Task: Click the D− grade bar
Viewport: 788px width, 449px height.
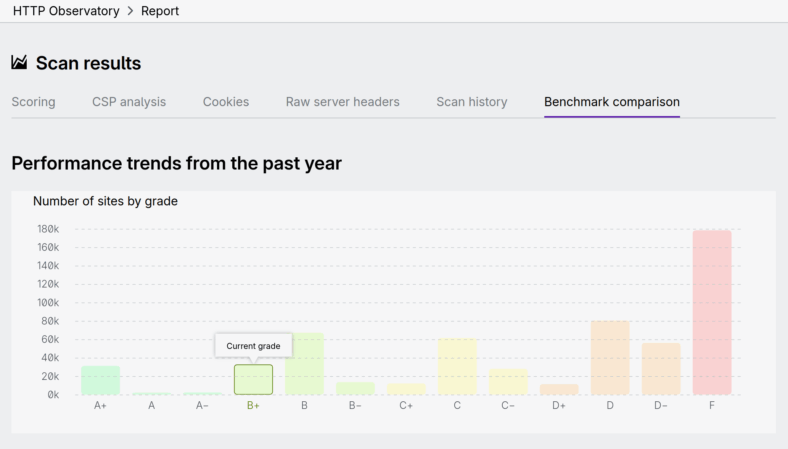Action: click(661, 369)
